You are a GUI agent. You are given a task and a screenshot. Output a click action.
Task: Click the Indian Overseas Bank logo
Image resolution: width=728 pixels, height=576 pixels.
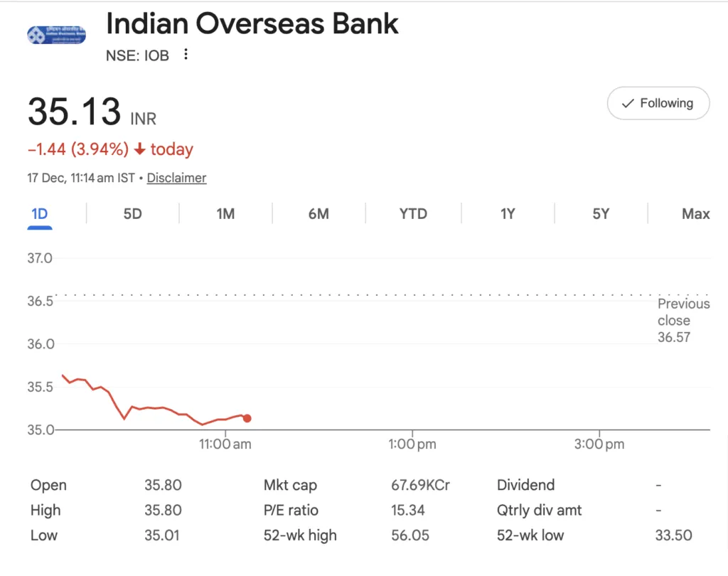pos(55,34)
